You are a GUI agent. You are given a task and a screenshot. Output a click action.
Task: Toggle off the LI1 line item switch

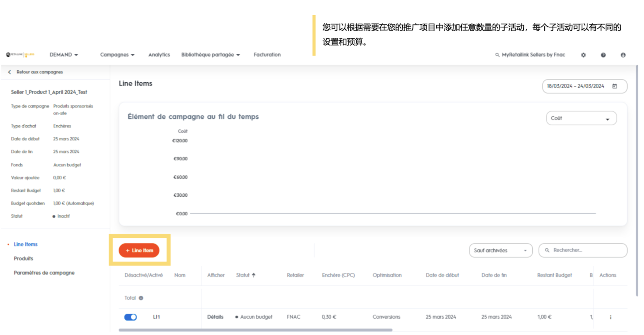(x=130, y=317)
